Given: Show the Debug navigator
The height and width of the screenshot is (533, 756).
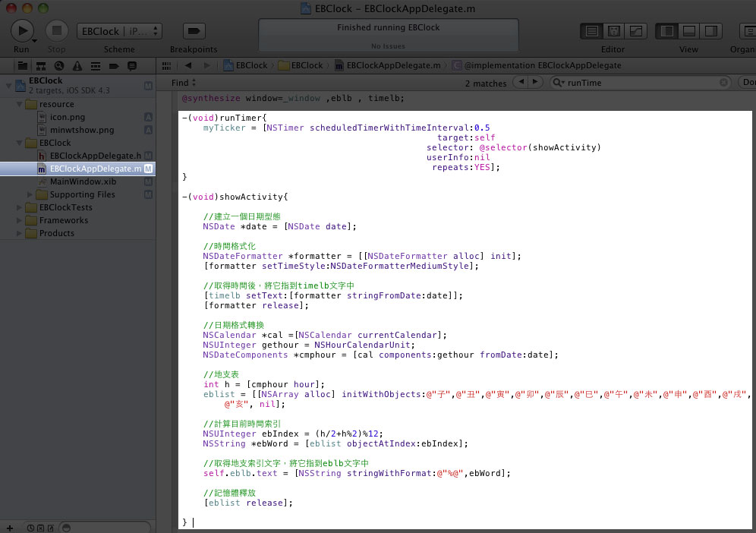Looking at the screenshot, I should click(96, 66).
